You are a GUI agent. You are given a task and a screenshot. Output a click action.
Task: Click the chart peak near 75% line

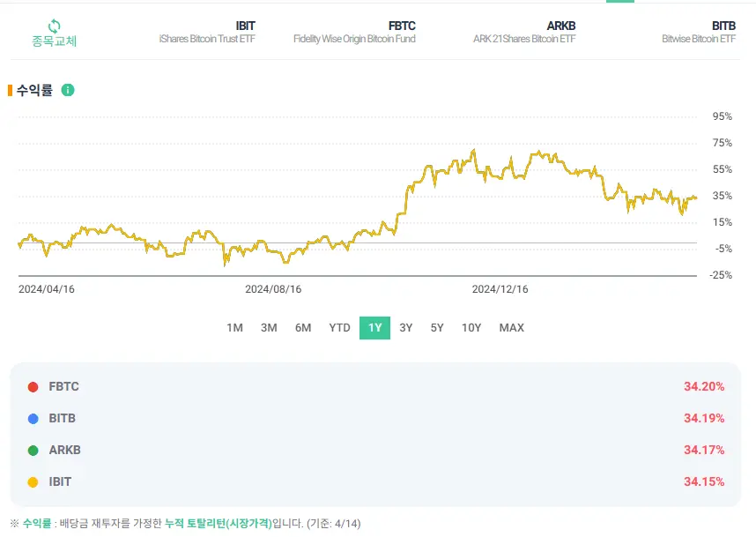(x=474, y=151)
